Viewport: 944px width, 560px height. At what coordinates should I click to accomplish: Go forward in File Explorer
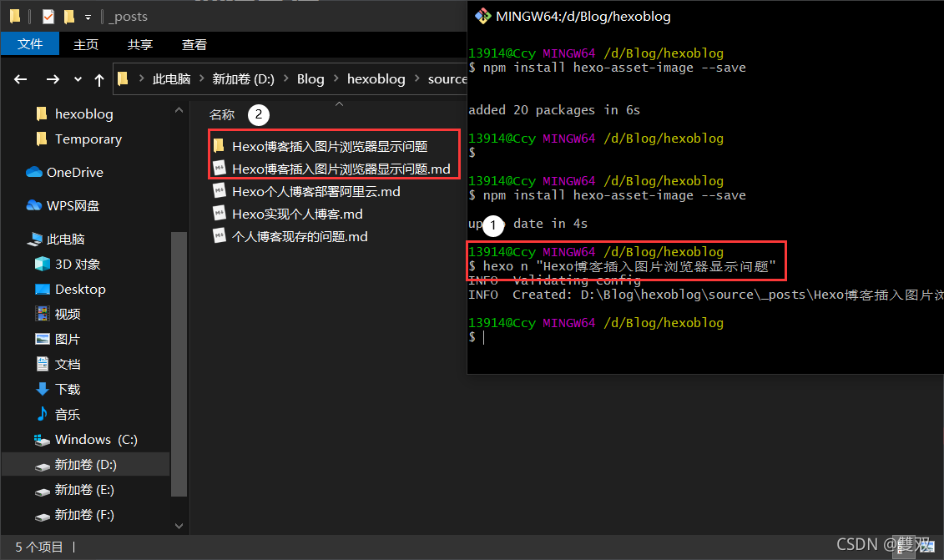[x=53, y=79]
